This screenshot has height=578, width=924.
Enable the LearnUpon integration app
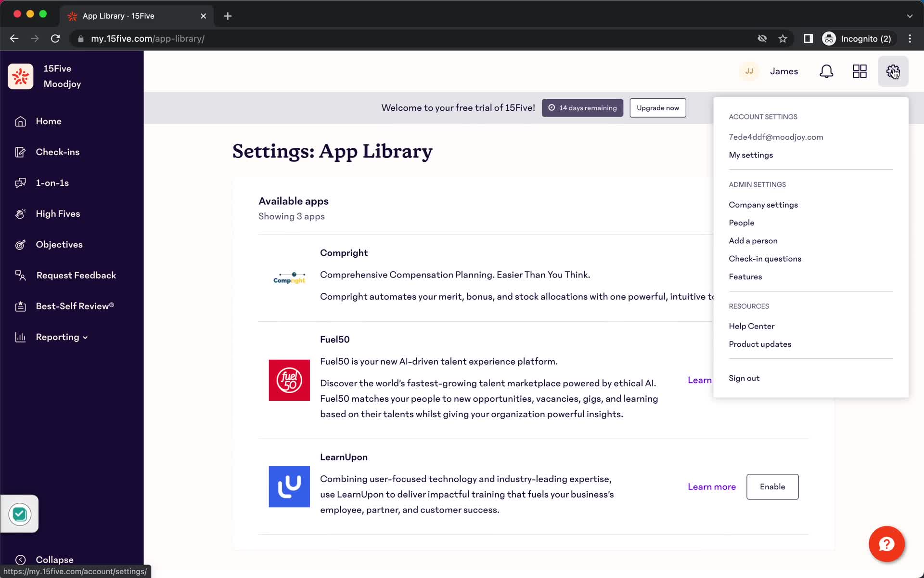pos(771,486)
